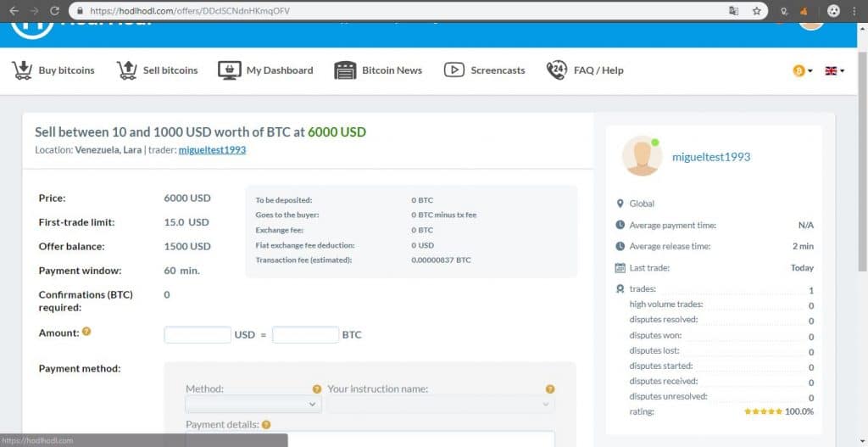Click the 'disputes unresolved' row
This screenshot has width=868, height=447.
click(x=721, y=397)
